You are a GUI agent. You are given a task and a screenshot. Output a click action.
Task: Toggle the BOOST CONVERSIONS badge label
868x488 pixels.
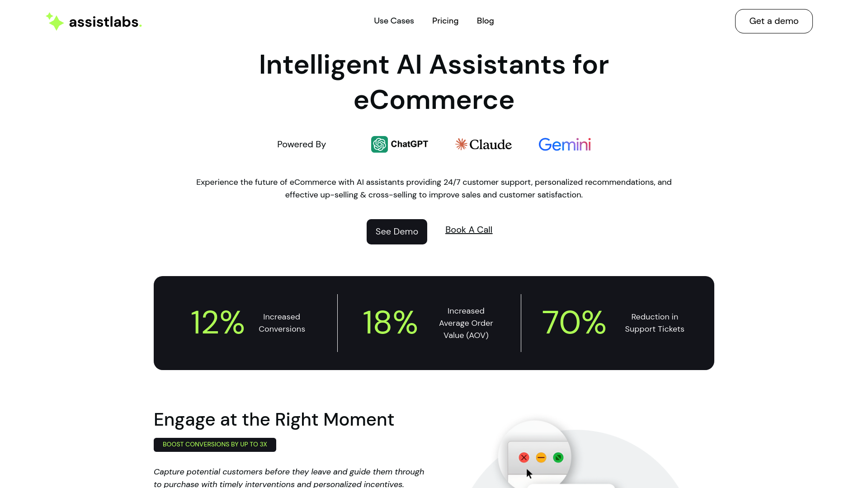pos(215,445)
